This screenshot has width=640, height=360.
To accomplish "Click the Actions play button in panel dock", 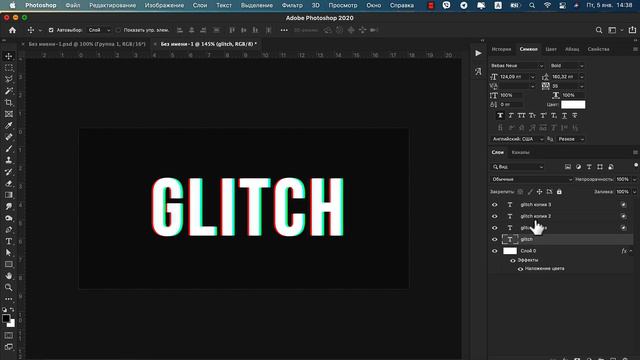I will [x=478, y=53].
